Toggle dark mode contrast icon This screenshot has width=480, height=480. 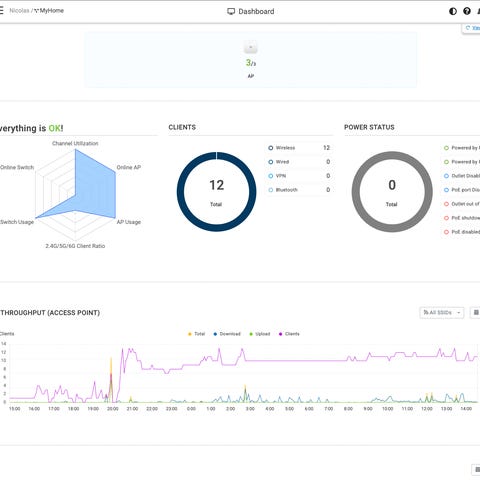click(x=453, y=11)
